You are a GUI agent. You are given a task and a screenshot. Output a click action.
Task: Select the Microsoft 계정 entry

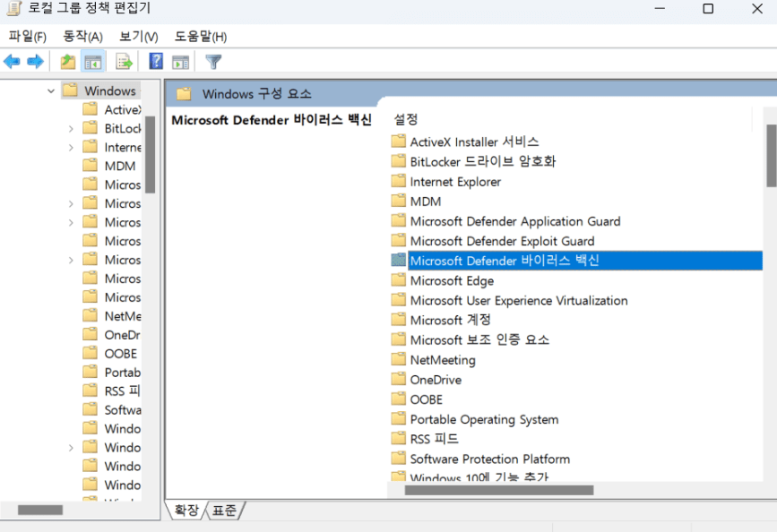coord(450,320)
